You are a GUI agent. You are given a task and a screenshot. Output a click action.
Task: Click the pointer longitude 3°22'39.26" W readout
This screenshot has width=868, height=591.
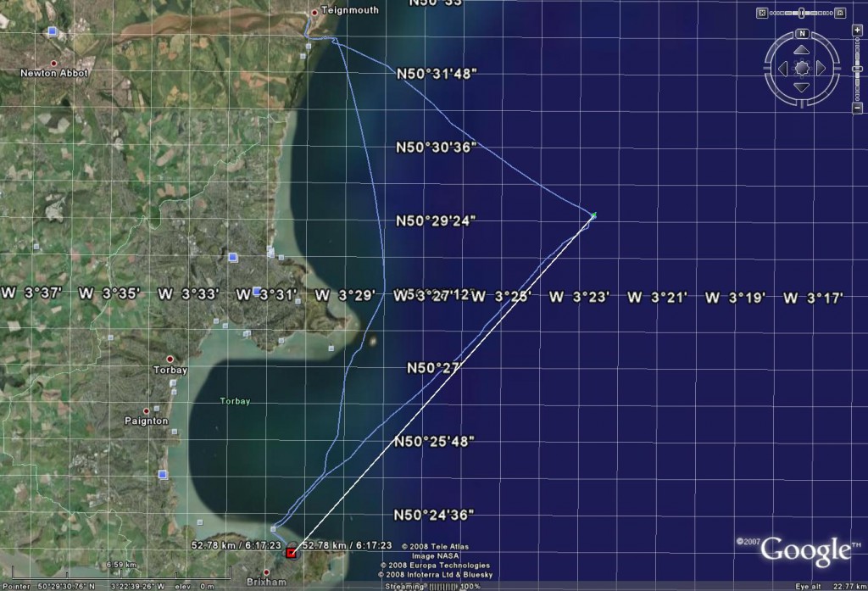coord(137,586)
